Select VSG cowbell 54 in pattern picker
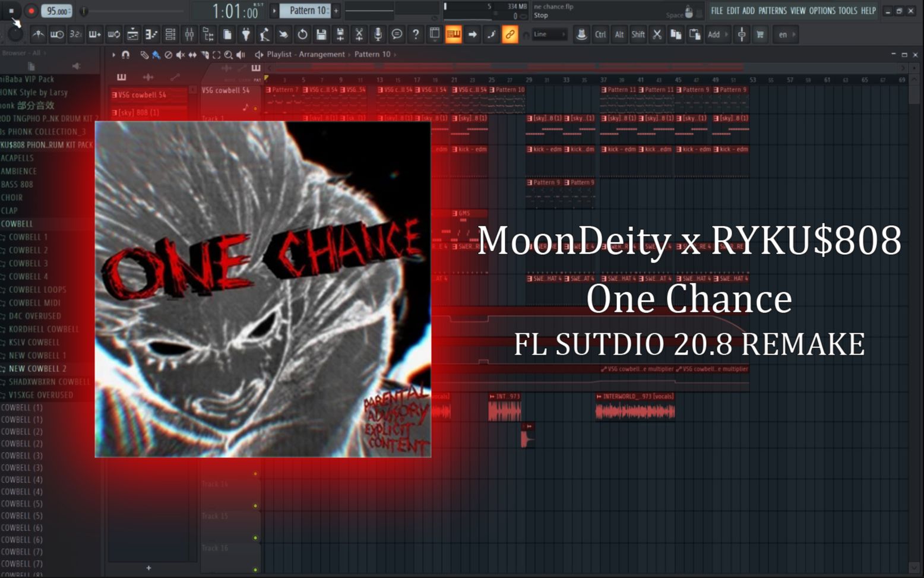This screenshot has height=578, width=924. point(148,94)
